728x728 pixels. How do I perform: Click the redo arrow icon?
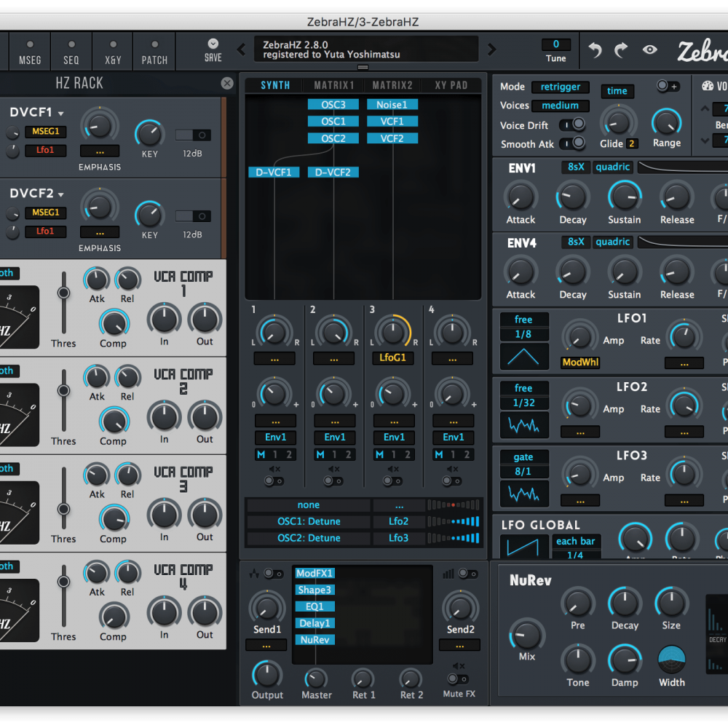click(621, 50)
